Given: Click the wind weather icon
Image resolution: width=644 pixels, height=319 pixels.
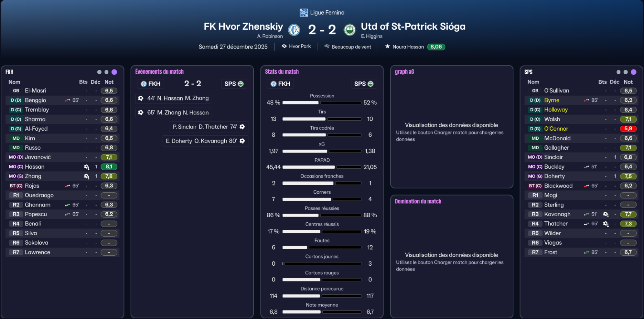Looking at the screenshot, I should point(327,47).
